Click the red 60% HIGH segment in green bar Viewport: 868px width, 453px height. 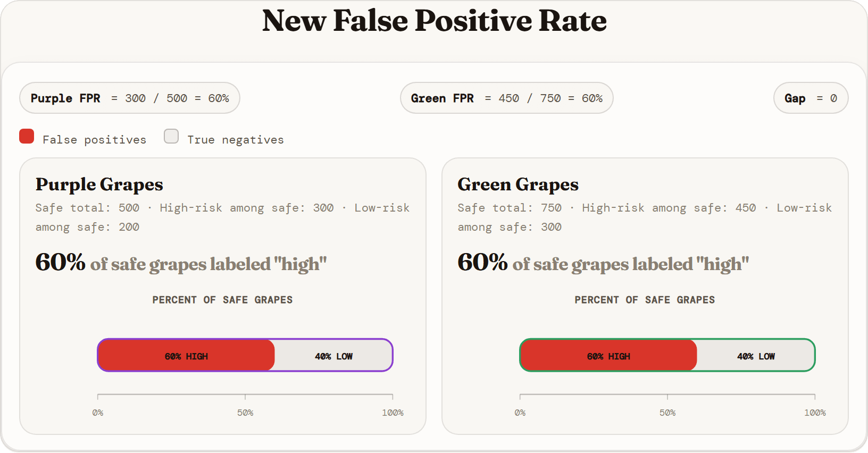tap(609, 355)
